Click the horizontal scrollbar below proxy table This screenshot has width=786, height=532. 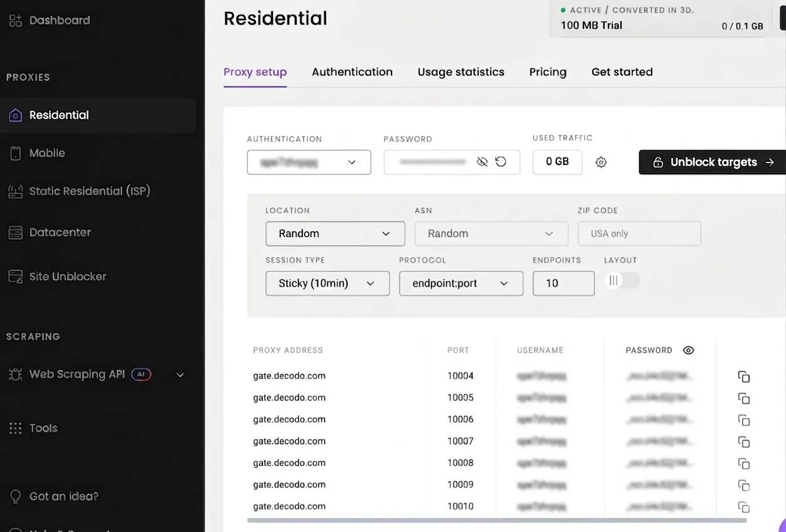coord(496,520)
